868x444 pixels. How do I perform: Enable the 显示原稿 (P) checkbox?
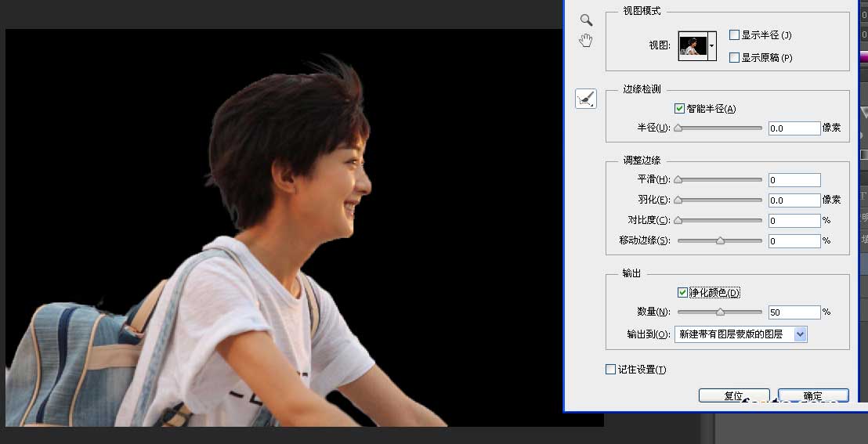(x=735, y=58)
